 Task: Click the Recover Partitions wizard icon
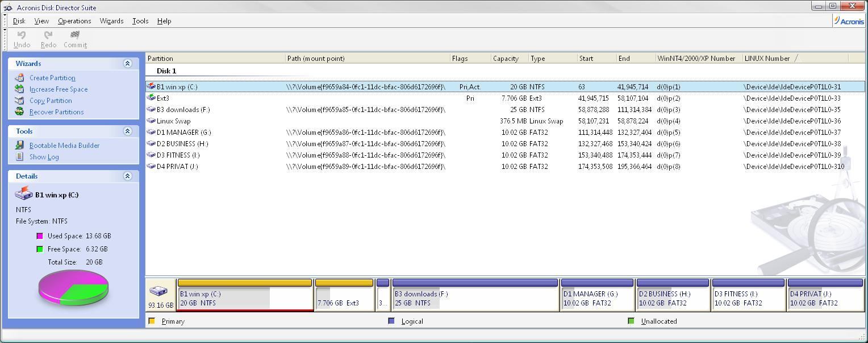pos(20,112)
